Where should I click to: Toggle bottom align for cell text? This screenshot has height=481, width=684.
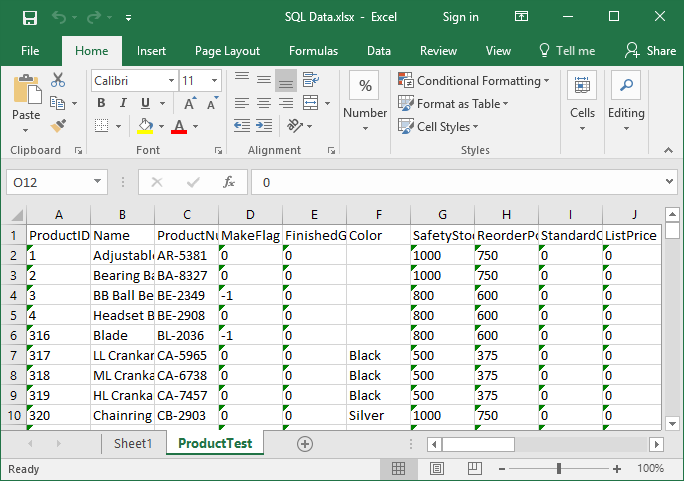pyautogui.click(x=285, y=81)
